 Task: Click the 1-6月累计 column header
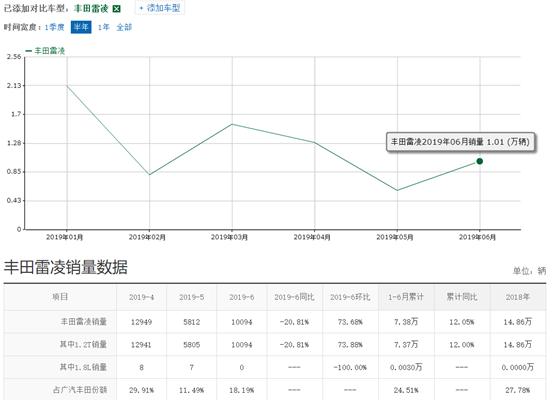(406, 297)
